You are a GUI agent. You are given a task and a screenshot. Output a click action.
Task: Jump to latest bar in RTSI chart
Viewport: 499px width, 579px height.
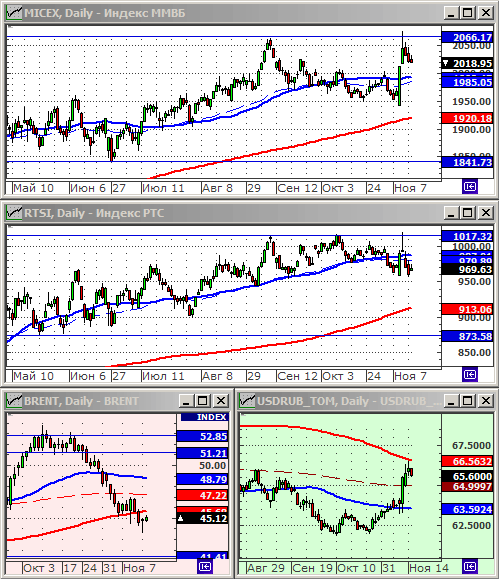pyautogui.click(x=470, y=375)
